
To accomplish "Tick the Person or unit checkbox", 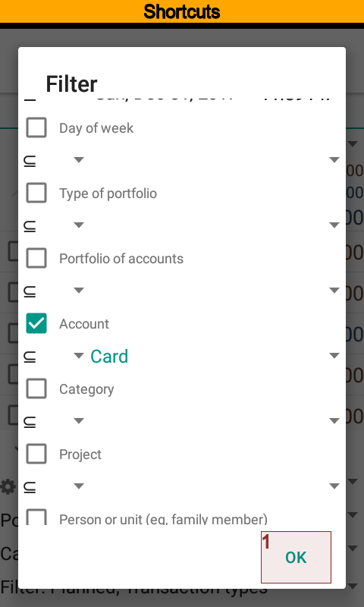I will coord(36,517).
